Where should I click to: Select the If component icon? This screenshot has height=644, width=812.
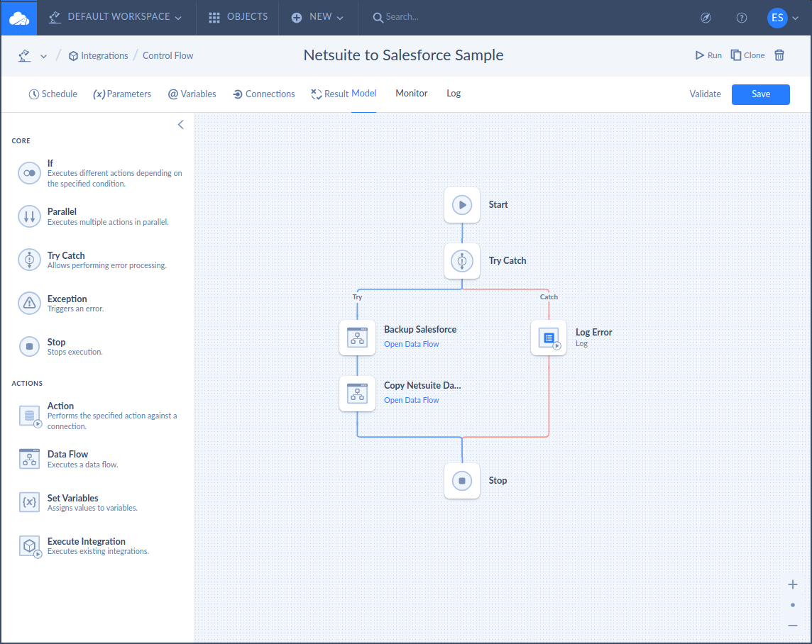point(30,173)
